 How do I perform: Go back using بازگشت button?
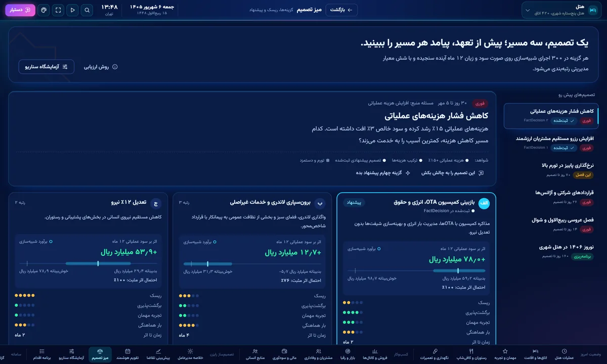(342, 10)
